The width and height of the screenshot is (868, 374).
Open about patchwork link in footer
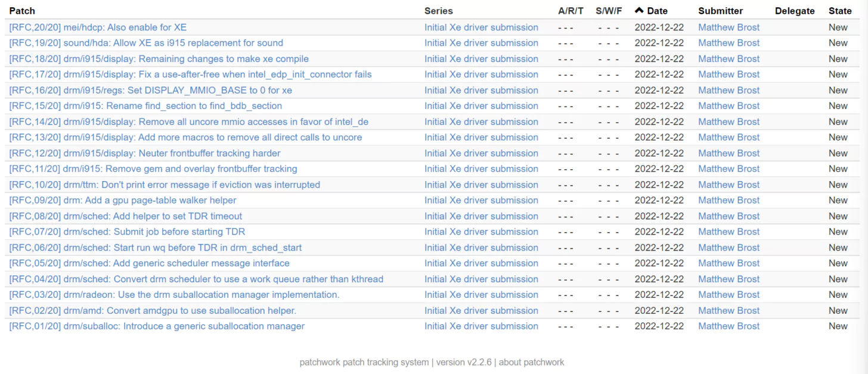(531, 362)
